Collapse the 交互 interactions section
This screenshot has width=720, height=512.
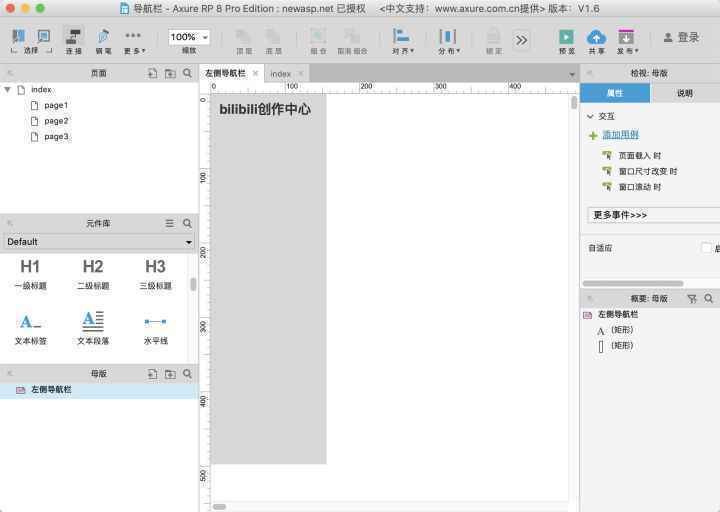(x=590, y=117)
